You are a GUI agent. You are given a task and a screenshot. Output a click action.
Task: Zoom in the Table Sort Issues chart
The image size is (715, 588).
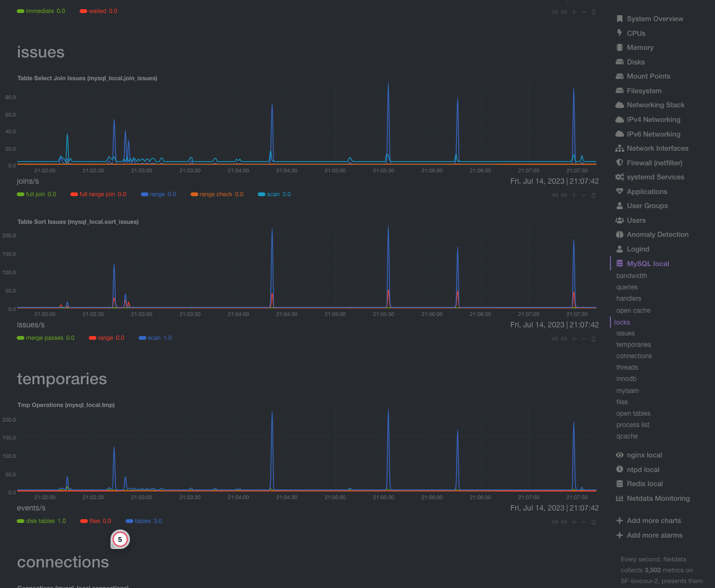point(574,339)
